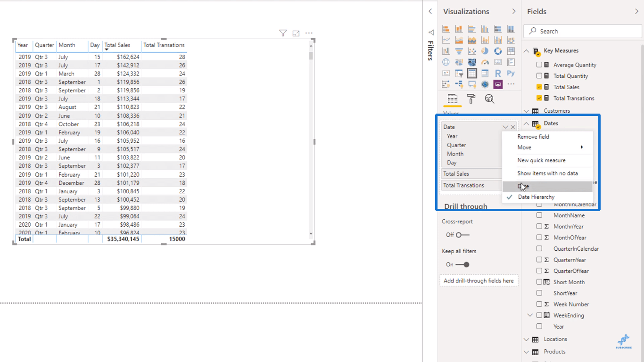The height and width of the screenshot is (362, 644).
Task: Click the Fields search box
Action: coord(583,31)
